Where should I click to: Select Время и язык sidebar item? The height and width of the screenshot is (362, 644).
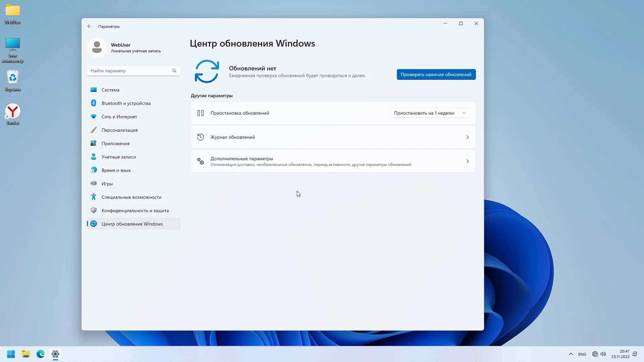[116, 170]
